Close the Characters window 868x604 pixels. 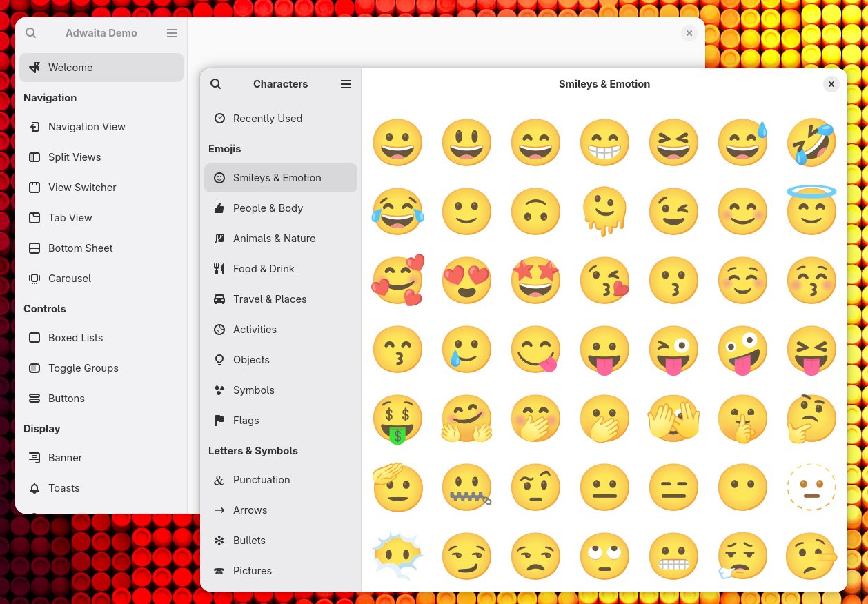[x=831, y=84]
